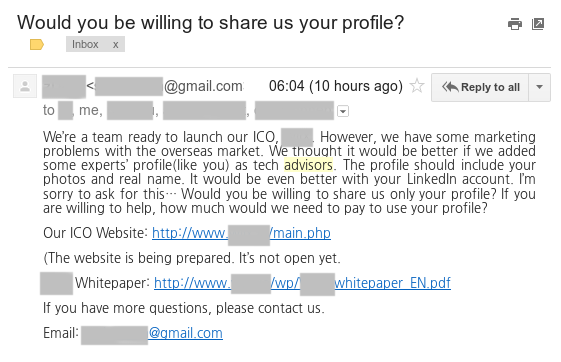Select the Inbox label chip
The height and width of the screenshot is (362, 561).
[95, 44]
